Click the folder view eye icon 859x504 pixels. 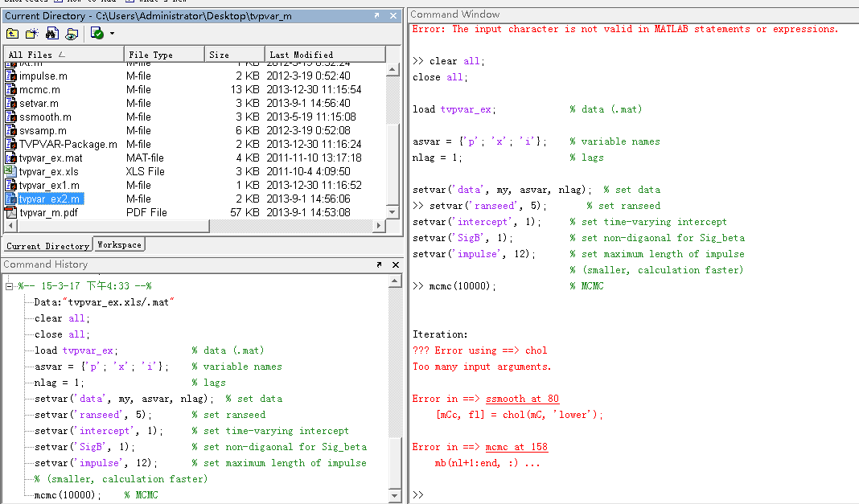pos(72,33)
